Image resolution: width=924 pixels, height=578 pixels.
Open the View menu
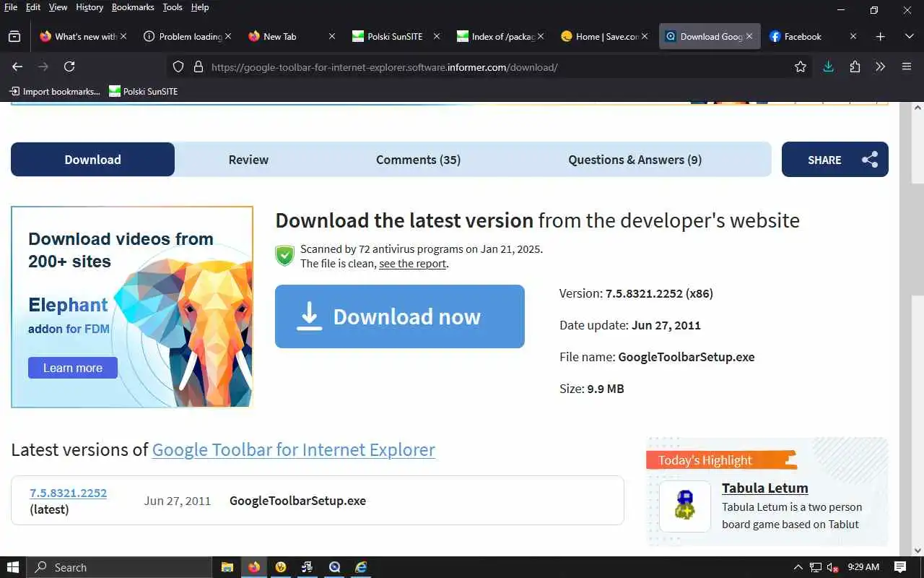(58, 7)
